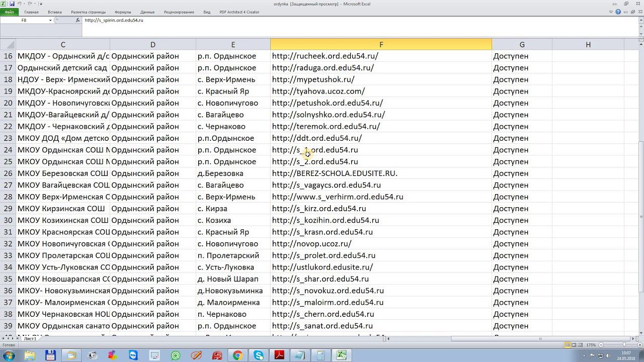Click the Excel Help question mark icon
Image resolution: width=644 pixels, height=362 pixels.
[x=618, y=12]
